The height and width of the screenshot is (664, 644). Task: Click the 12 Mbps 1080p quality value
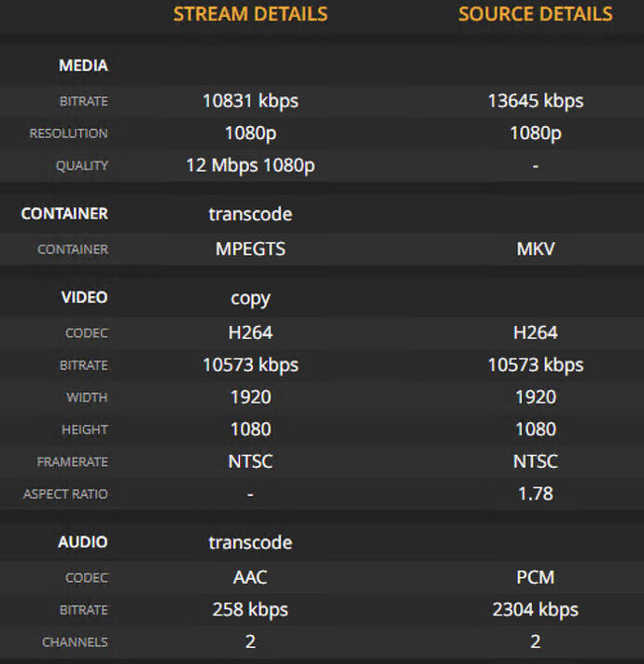tap(250, 165)
